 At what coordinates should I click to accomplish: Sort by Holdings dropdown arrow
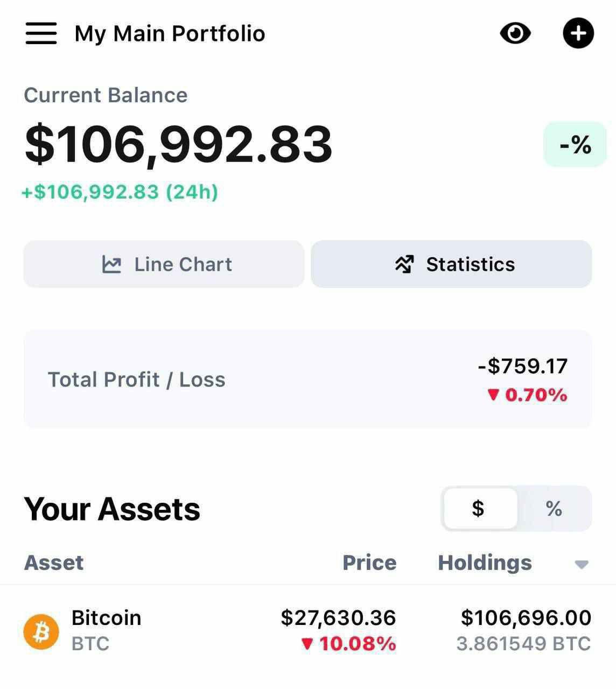pos(582,564)
